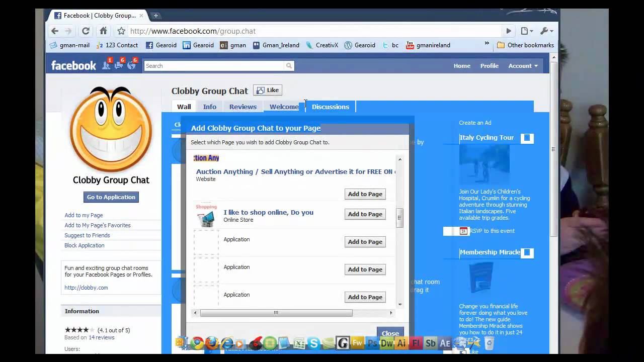
Task: Open Photoshop (Ps) from the dock
Action: coord(372,343)
